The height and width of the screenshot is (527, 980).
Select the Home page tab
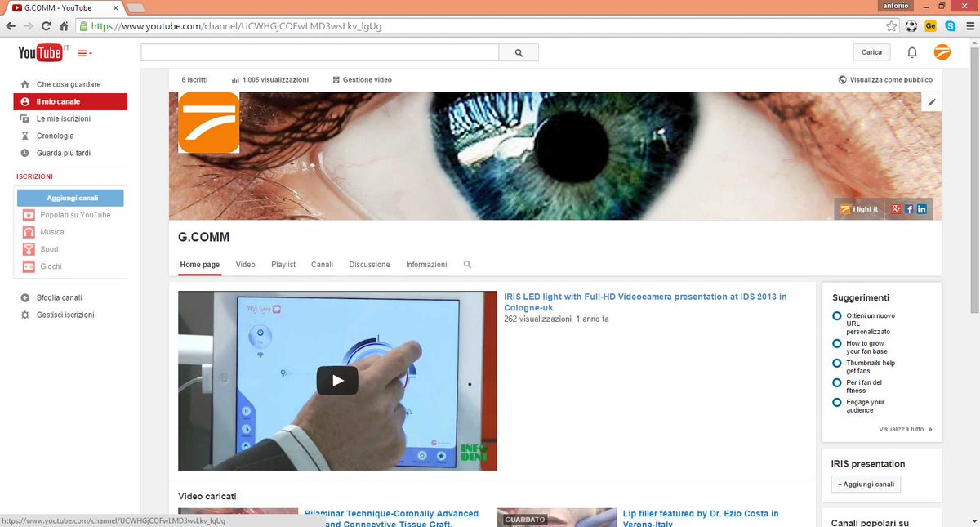coord(200,265)
